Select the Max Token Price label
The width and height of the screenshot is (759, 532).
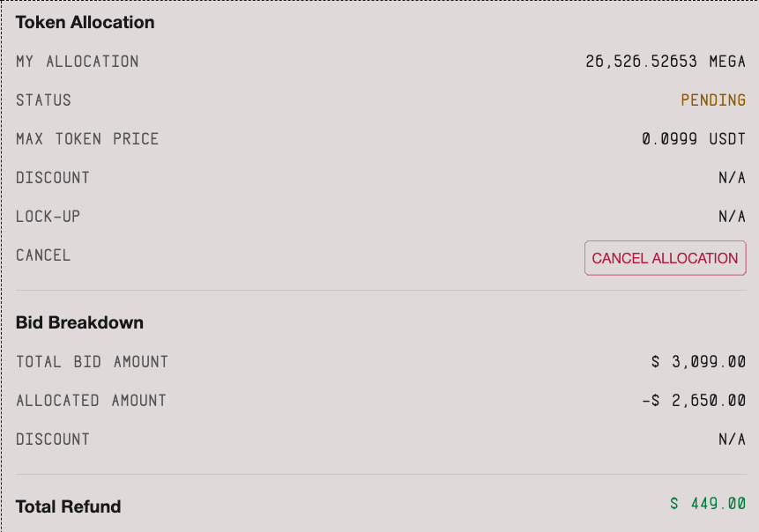click(x=87, y=139)
